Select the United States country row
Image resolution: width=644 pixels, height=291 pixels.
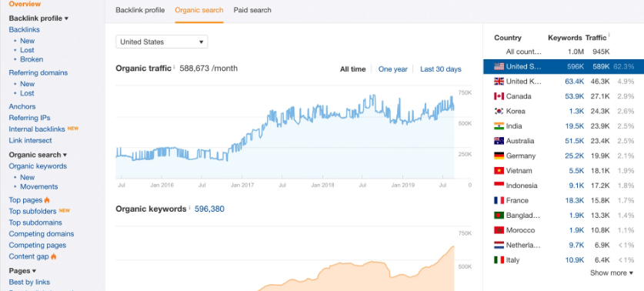coord(563,66)
